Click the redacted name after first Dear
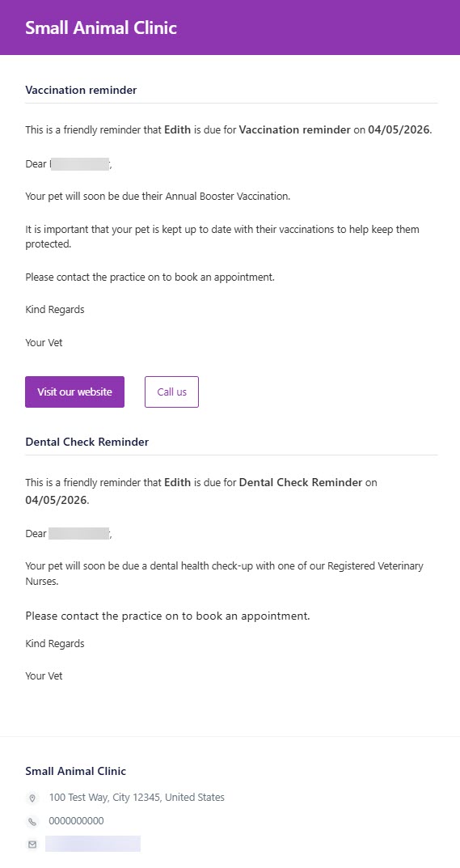 coord(80,164)
